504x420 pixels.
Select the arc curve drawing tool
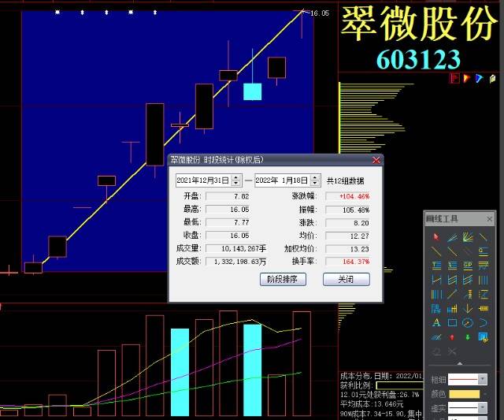[x=483, y=322]
